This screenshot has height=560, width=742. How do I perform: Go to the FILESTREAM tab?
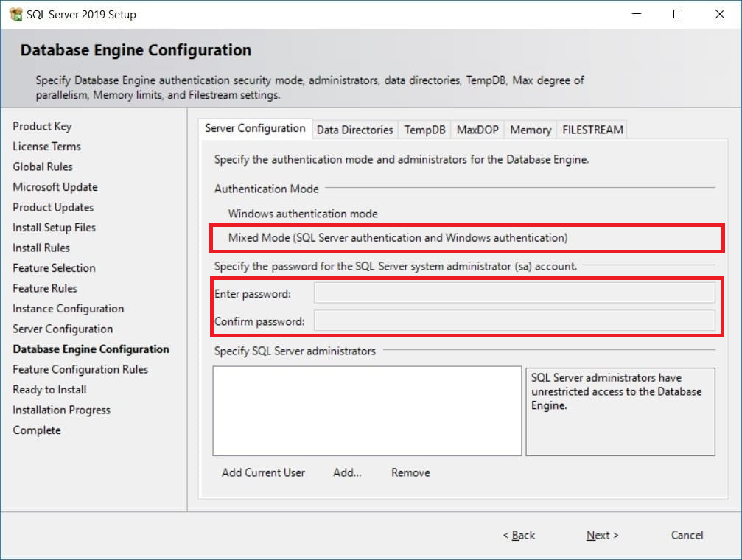point(592,130)
